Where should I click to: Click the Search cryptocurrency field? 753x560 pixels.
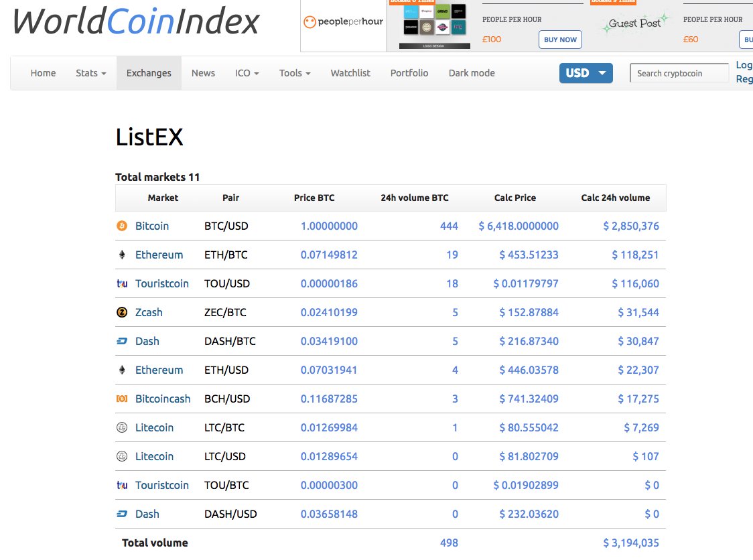click(679, 73)
